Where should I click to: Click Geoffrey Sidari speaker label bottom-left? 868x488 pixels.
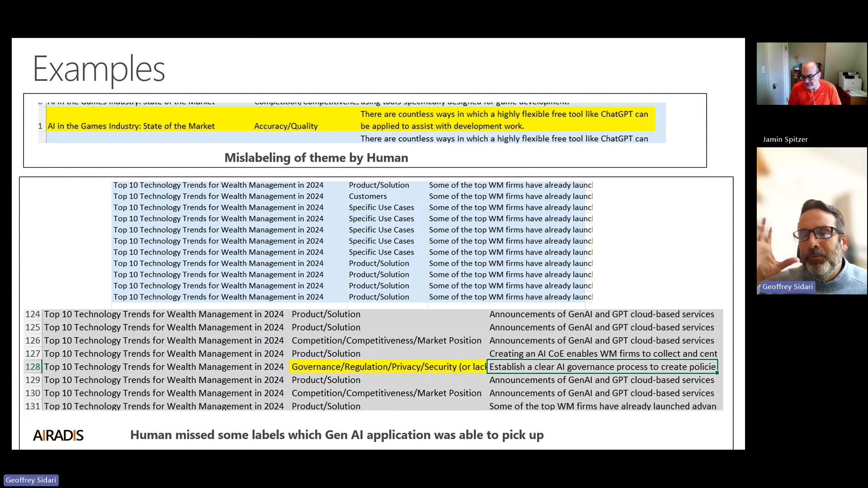31,480
